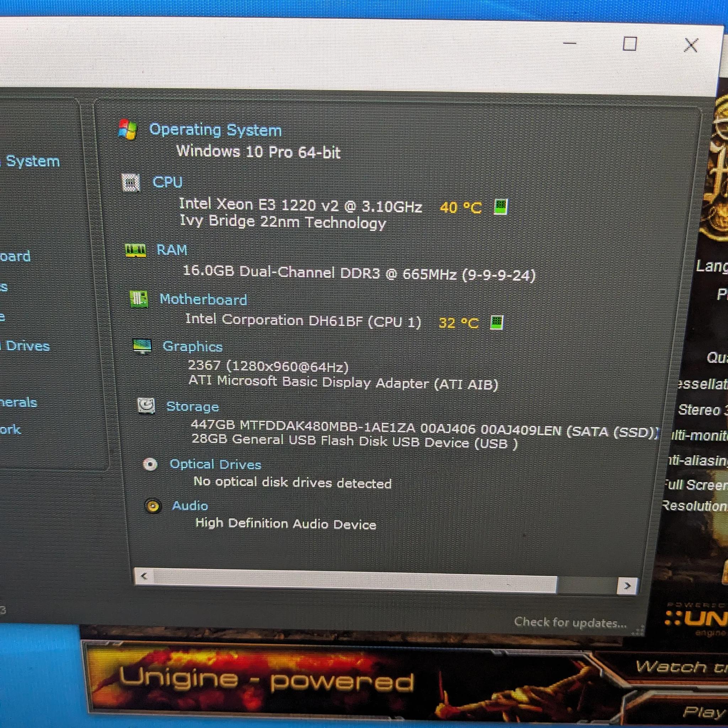This screenshot has width=728, height=728.
Task: Open the Motherboard section heading
Action: click(x=203, y=300)
